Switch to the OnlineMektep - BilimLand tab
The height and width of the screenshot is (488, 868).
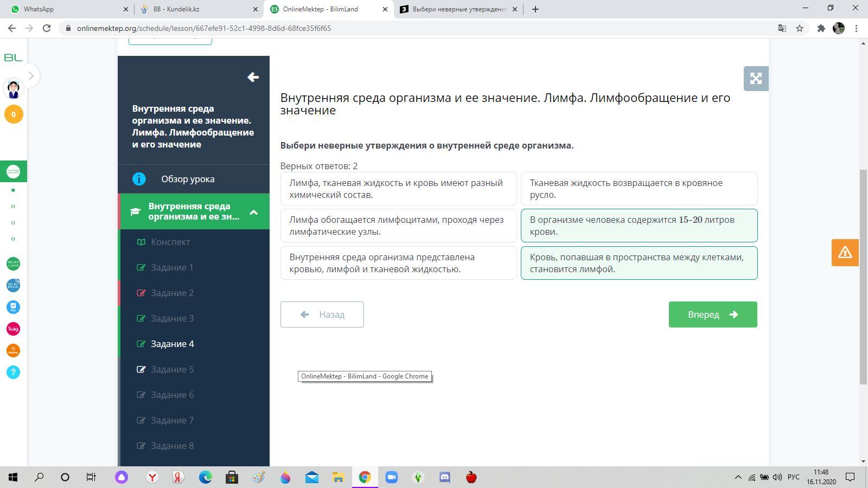click(x=329, y=9)
